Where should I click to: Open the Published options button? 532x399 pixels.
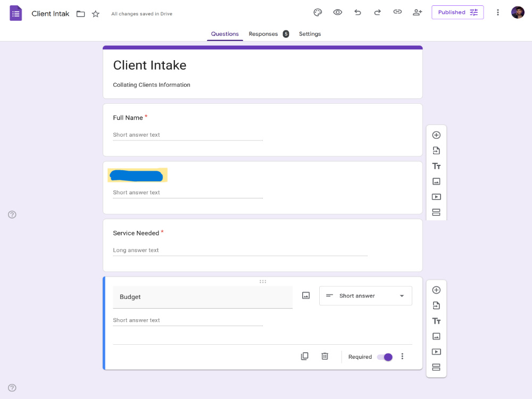[458, 13]
